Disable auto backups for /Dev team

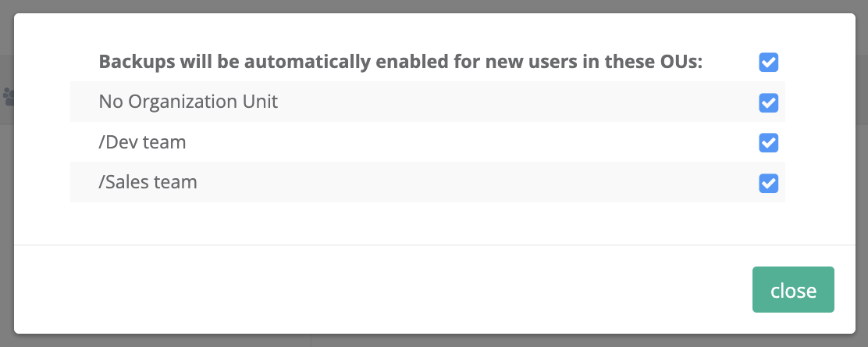[769, 142]
